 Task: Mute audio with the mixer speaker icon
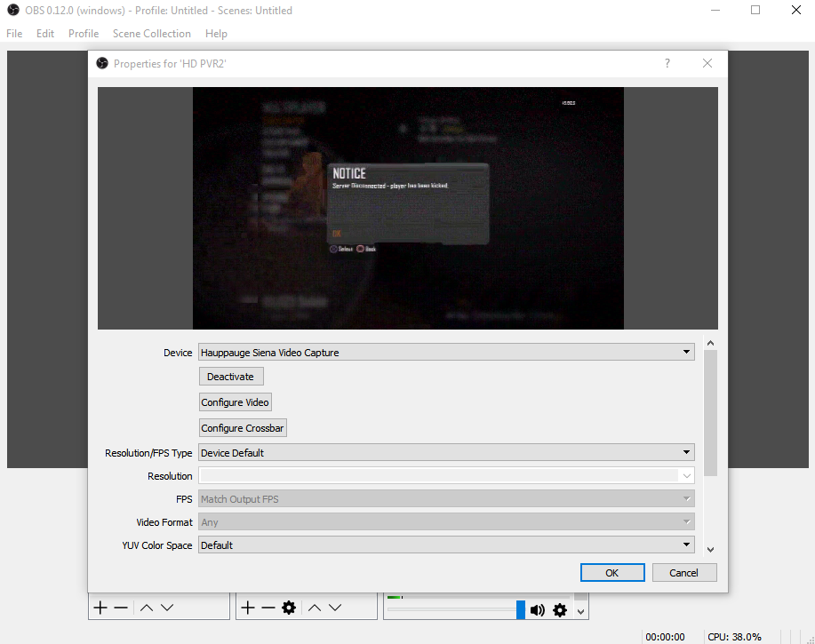coord(538,610)
